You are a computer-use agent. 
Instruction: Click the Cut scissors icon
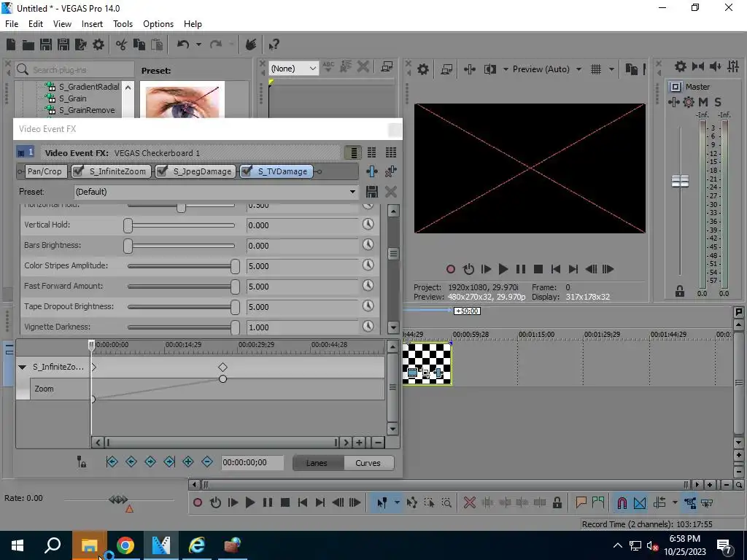pos(121,44)
